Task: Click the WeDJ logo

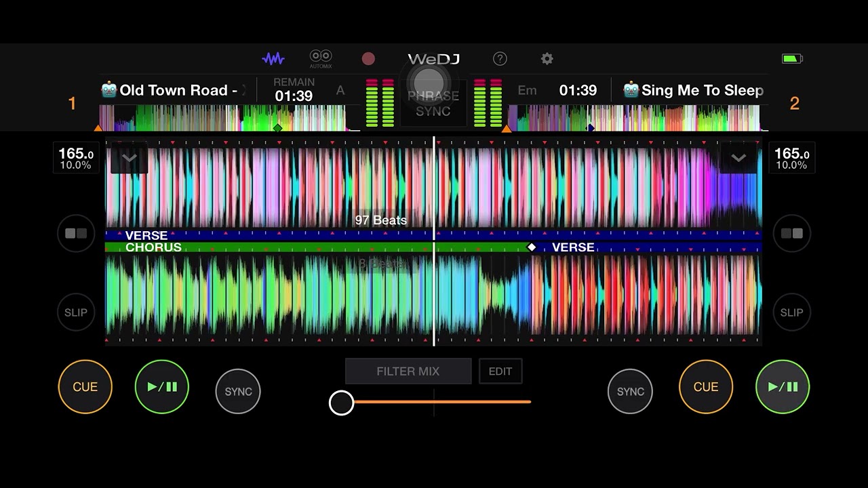Action: pyautogui.click(x=434, y=59)
